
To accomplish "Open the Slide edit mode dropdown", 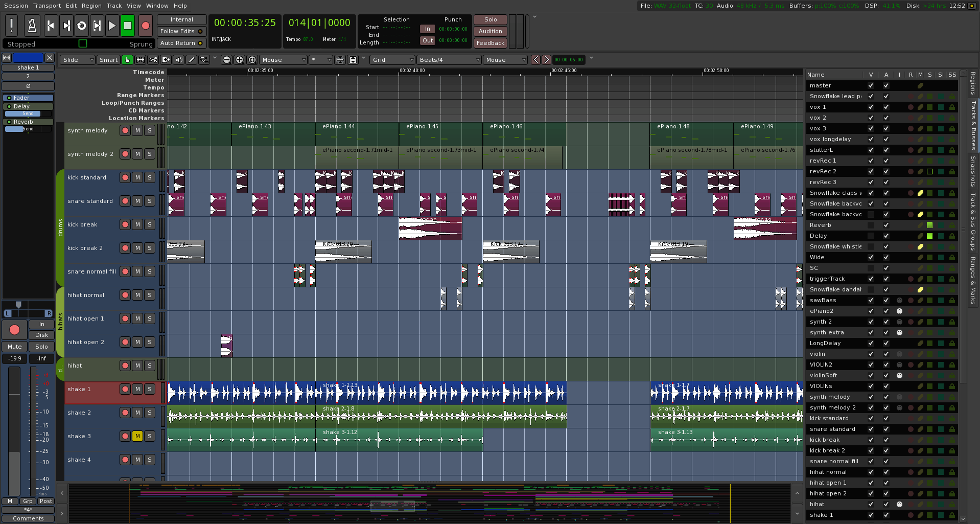I will [77, 60].
